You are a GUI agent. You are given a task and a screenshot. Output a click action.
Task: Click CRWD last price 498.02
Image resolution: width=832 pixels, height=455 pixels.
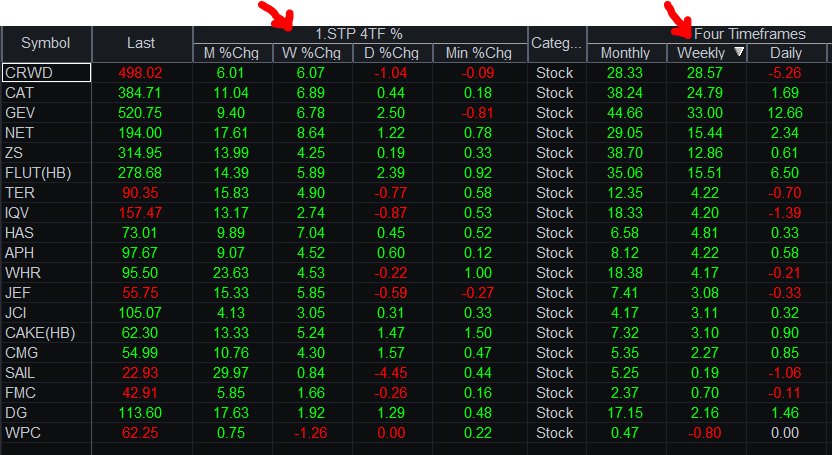pos(140,73)
